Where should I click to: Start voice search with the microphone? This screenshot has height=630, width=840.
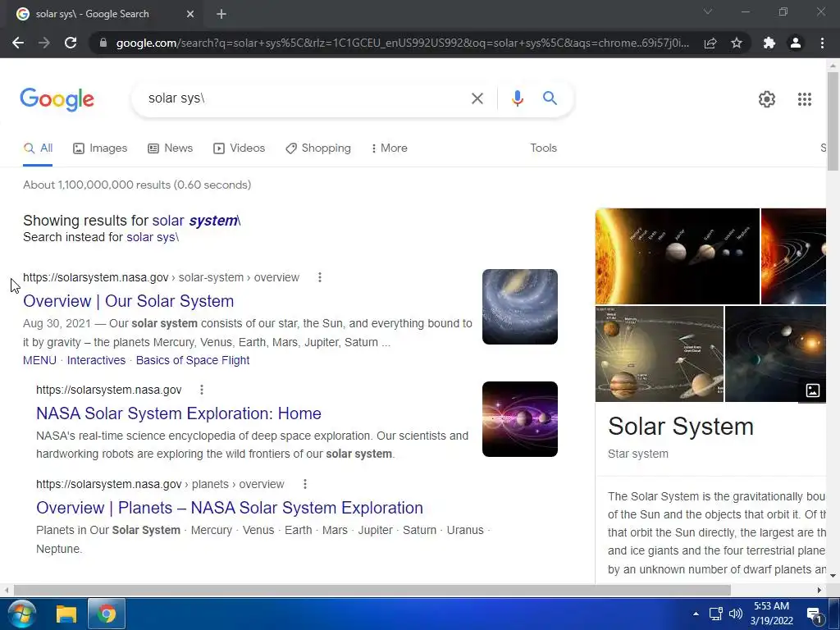tap(517, 98)
